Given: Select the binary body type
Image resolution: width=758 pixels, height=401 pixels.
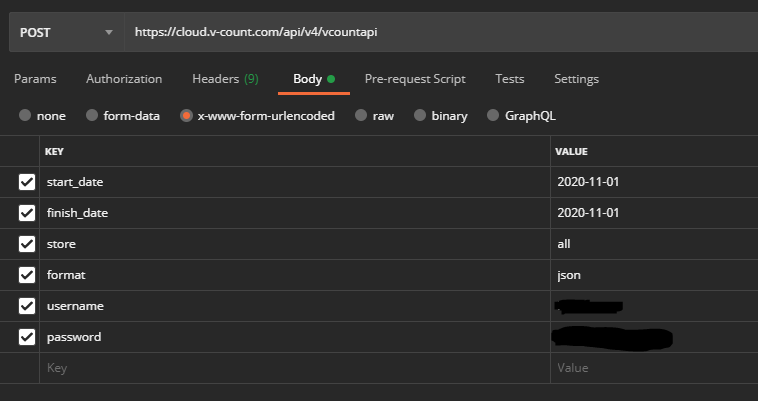Looking at the screenshot, I should (420, 115).
